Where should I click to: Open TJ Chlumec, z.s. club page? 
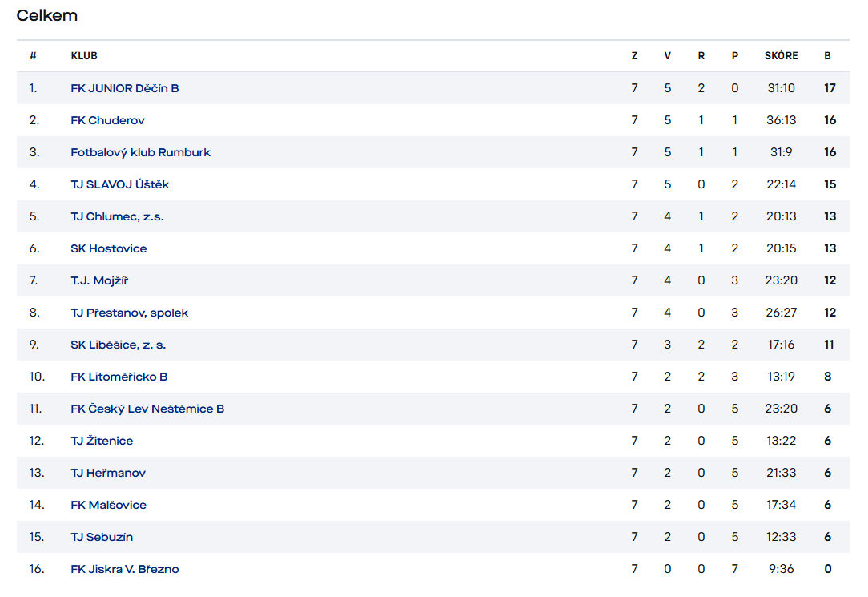click(x=118, y=216)
